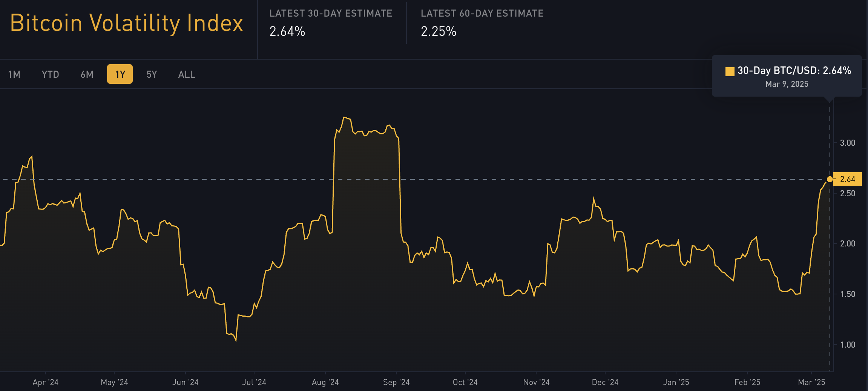Click the current-value dot on chart line

[830, 179]
